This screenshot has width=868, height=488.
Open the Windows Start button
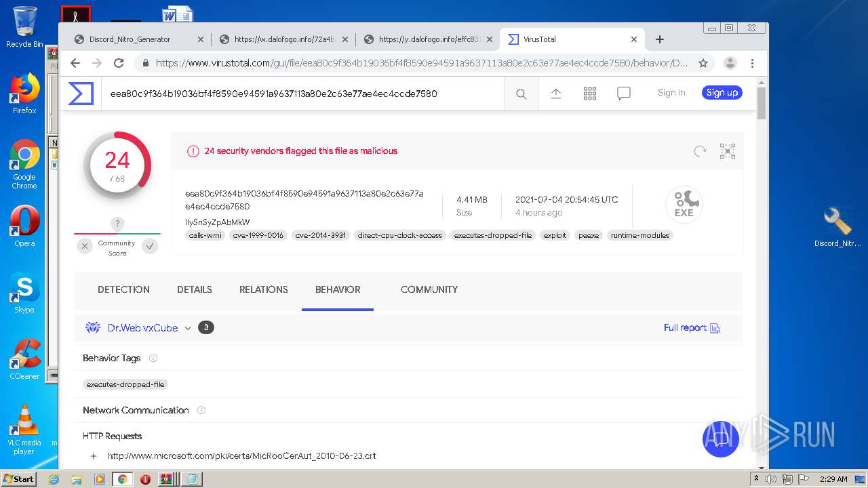19,479
